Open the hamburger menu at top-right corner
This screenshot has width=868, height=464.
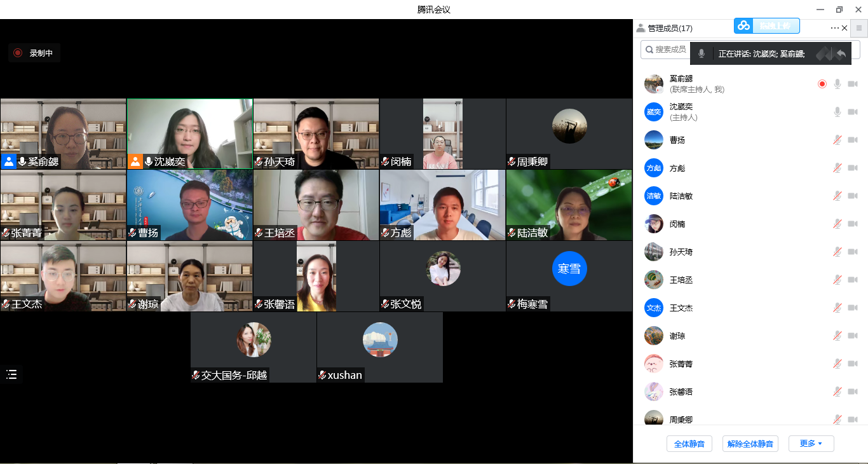859,28
